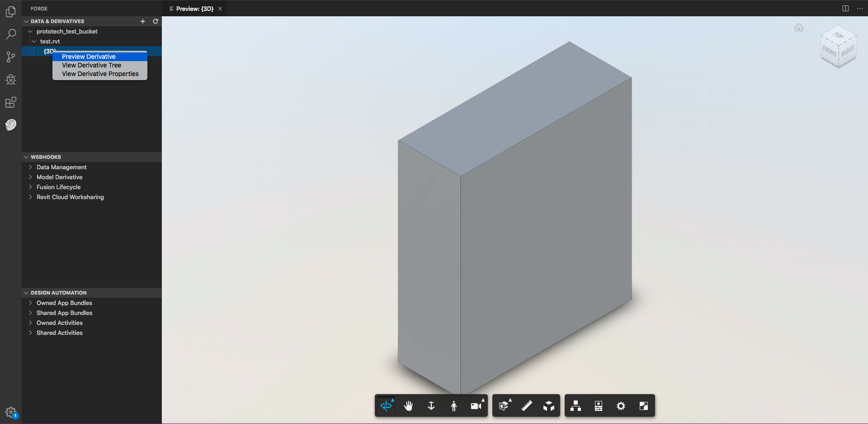
Task: Open the Search icon in activity bar
Action: click(x=11, y=34)
